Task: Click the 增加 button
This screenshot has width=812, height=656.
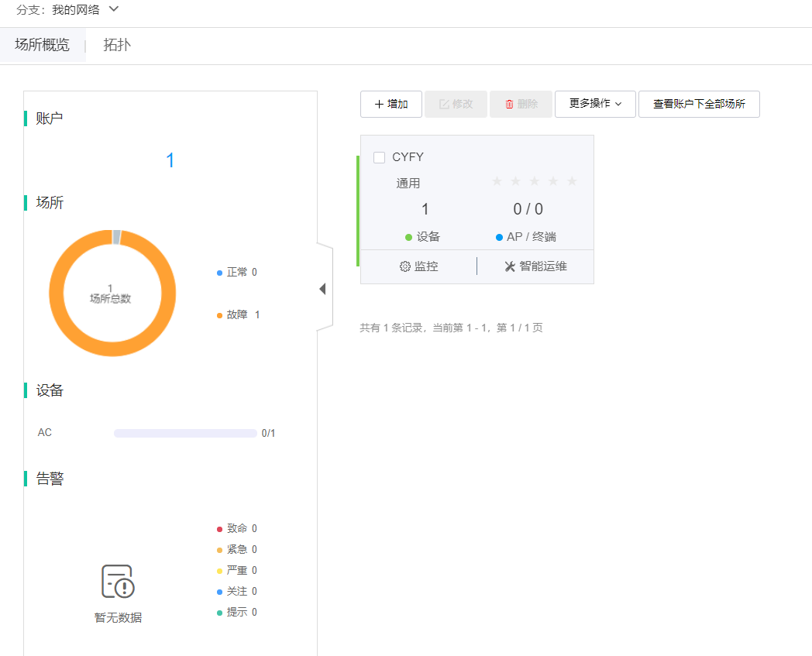Action: (391, 104)
